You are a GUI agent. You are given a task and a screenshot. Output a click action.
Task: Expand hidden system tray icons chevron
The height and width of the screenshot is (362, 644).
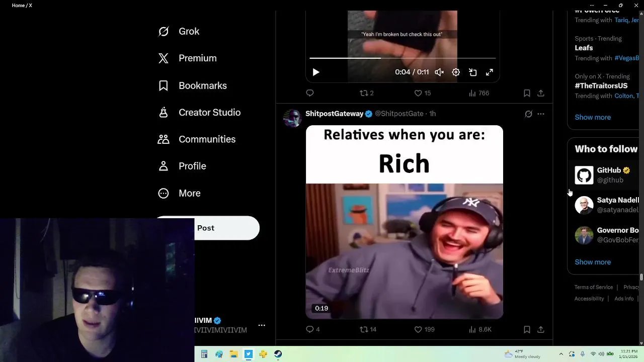tap(561, 354)
